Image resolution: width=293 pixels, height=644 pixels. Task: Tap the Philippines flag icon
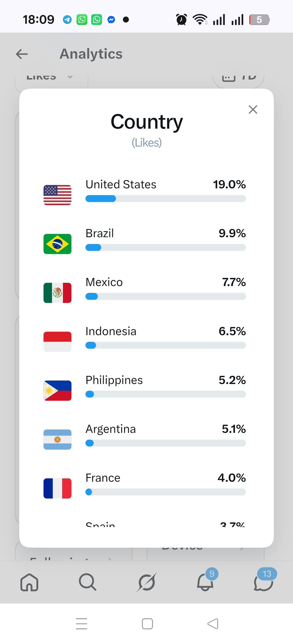(x=58, y=391)
